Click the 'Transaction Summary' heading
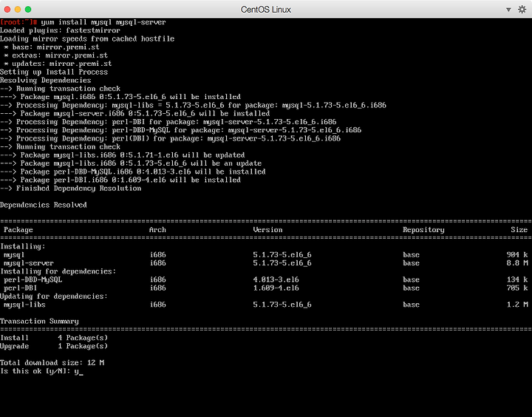 coord(39,321)
